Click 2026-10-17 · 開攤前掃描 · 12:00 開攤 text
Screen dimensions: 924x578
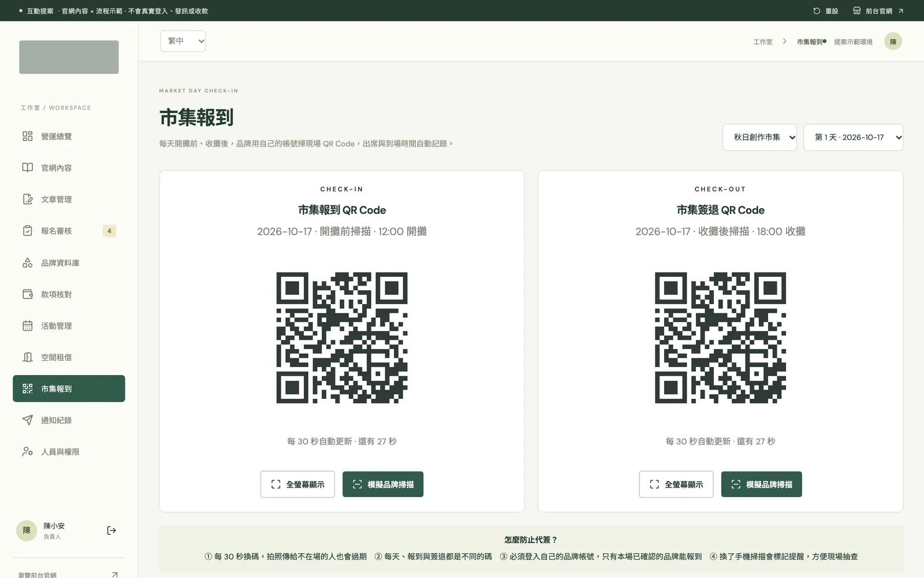(342, 231)
